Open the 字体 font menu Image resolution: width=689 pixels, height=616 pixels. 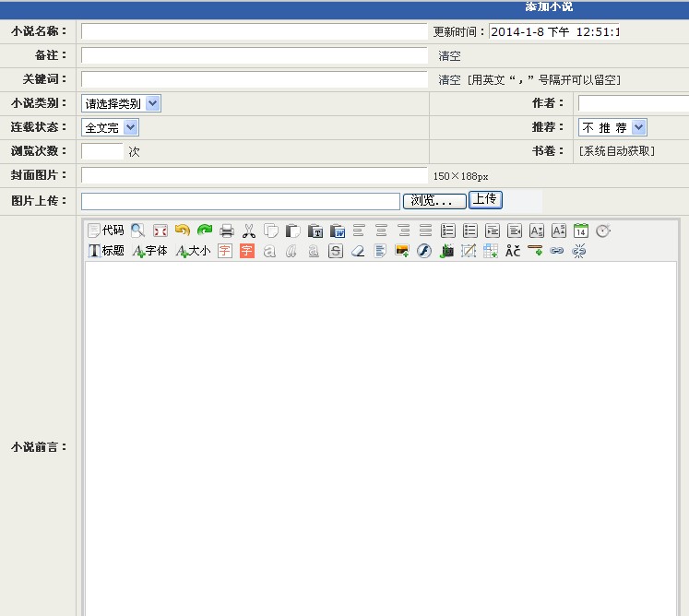(149, 251)
